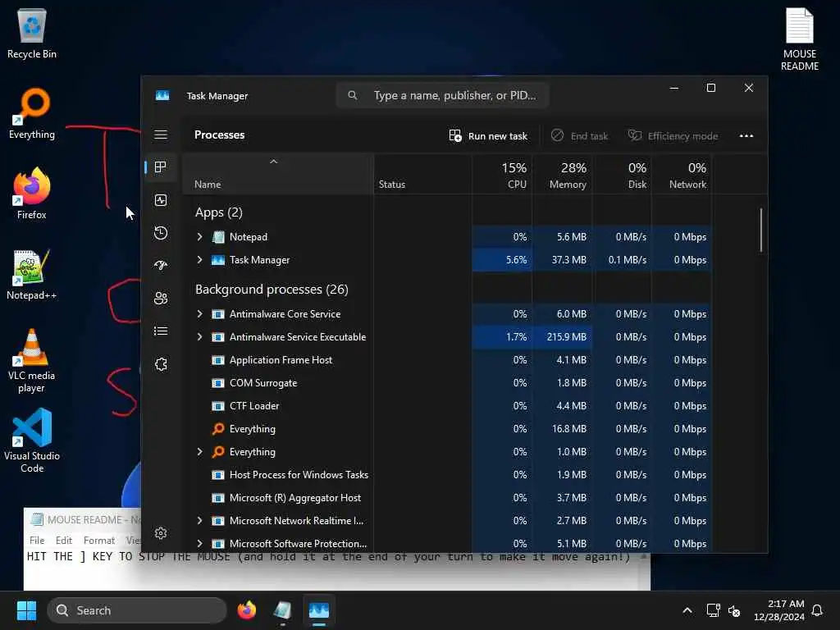Open the Windows Start button

coord(26,610)
